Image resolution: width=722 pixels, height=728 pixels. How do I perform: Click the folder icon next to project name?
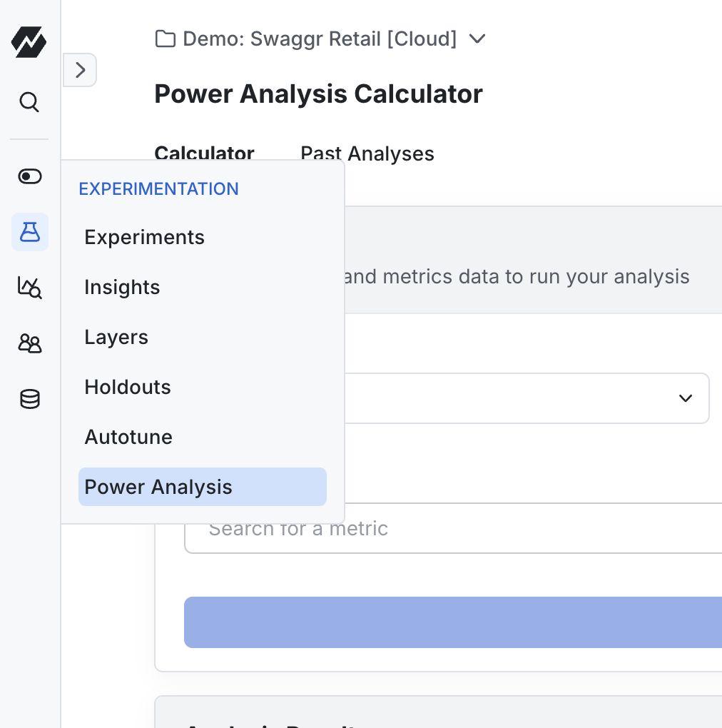coord(165,39)
